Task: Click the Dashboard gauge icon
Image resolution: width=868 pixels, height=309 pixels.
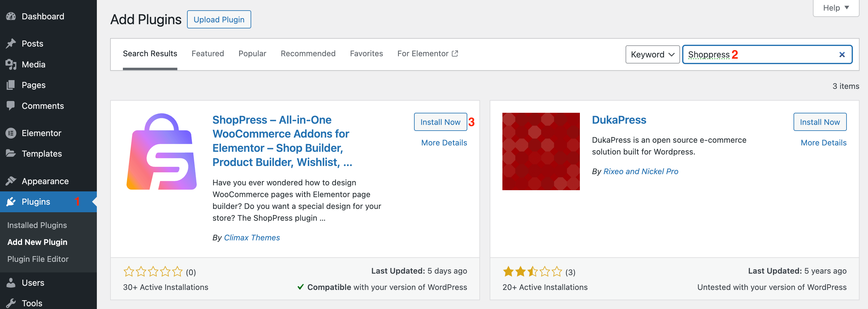Action: point(11,16)
